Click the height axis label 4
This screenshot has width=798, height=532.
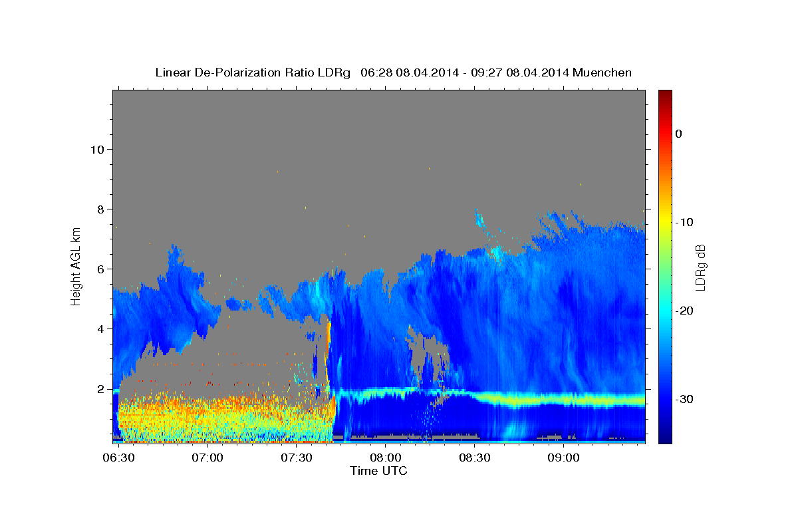pyautogui.click(x=100, y=329)
